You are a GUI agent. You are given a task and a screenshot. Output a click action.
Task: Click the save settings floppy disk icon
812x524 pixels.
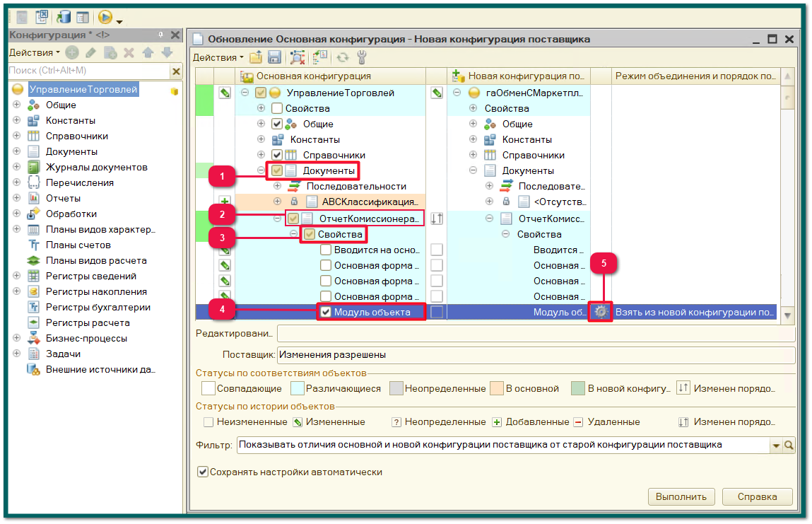(x=274, y=57)
